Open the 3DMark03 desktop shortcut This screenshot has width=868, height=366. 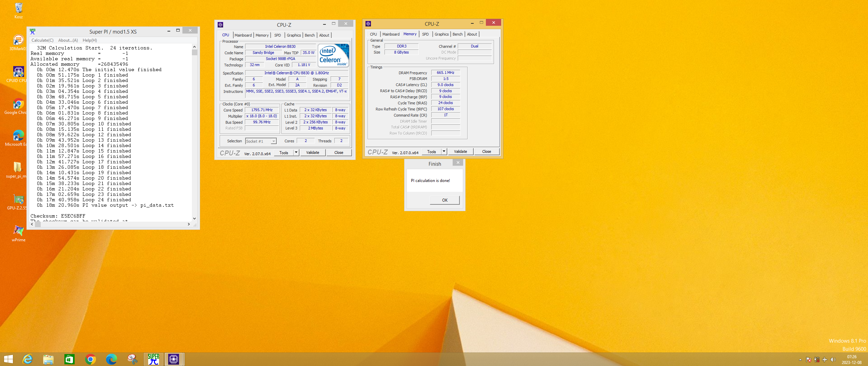[18, 42]
